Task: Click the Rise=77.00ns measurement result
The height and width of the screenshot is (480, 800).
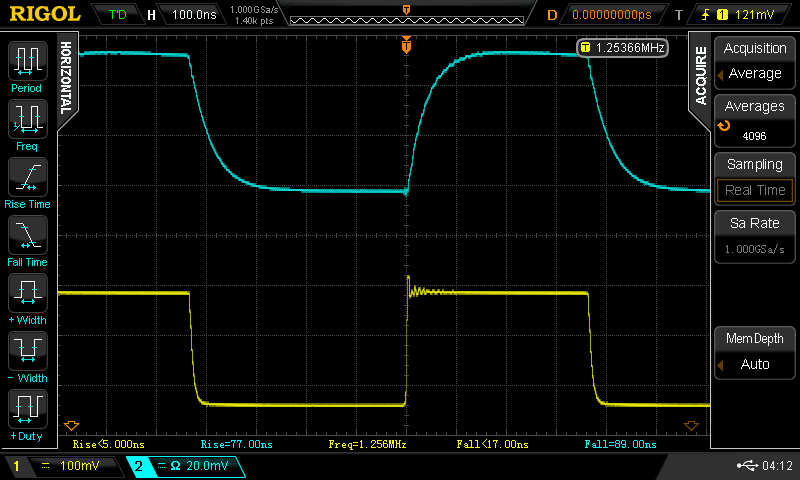Action: coord(237,444)
